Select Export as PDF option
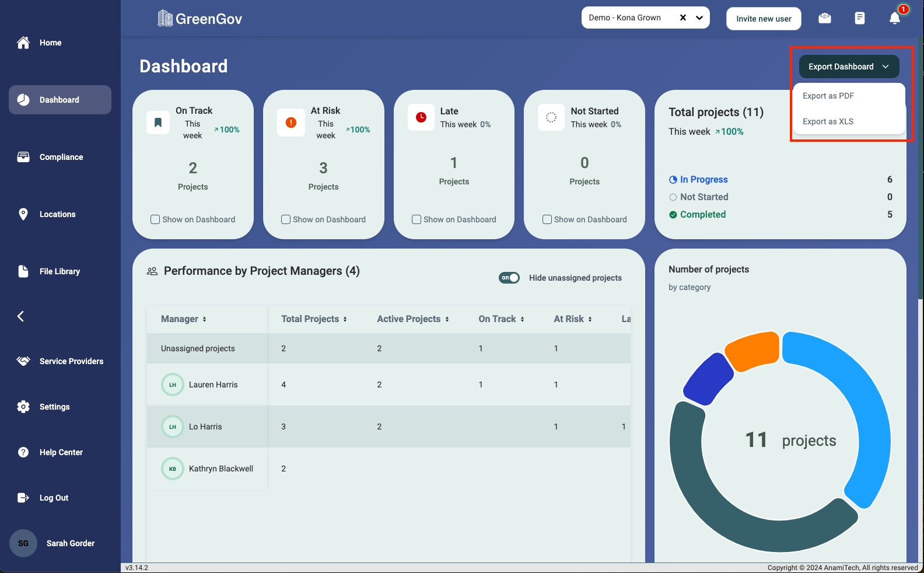 coord(828,96)
